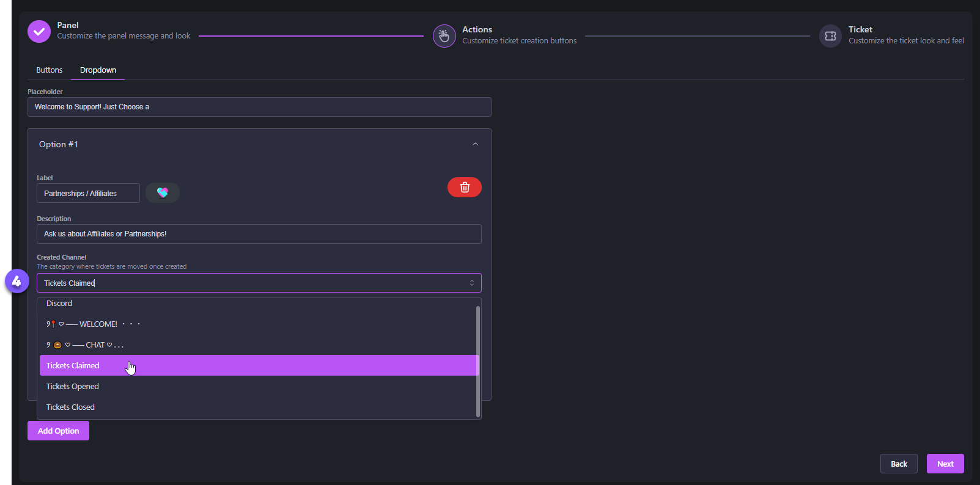Switch to the Buttons tab
Image resolution: width=980 pixels, height=485 pixels.
tap(49, 70)
